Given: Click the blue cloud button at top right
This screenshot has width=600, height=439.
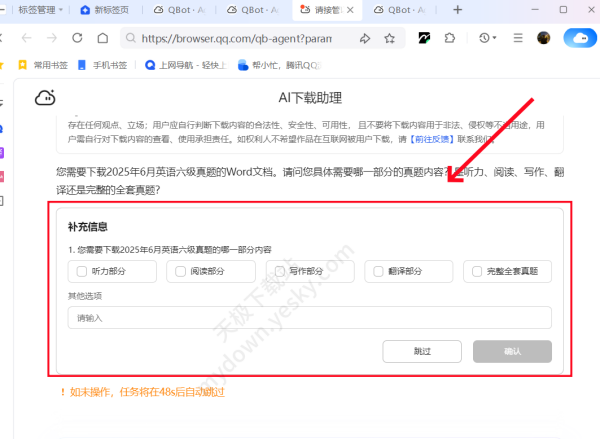Looking at the screenshot, I should click(578, 38).
